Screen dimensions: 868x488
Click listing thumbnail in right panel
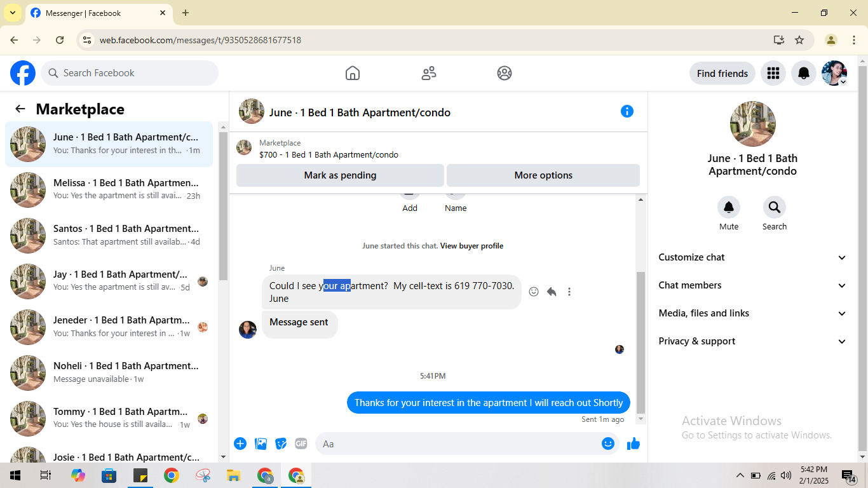pyautogui.click(x=752, y=124)
